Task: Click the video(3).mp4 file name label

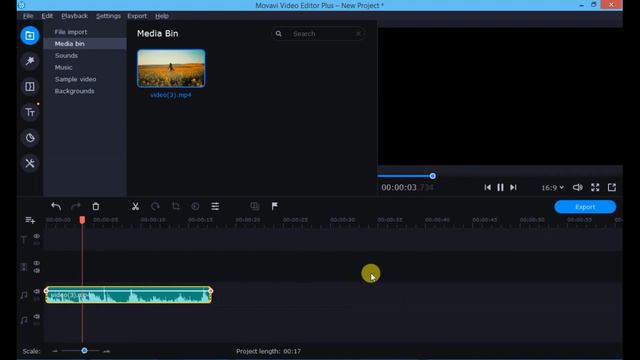Action: coord(171,95)
